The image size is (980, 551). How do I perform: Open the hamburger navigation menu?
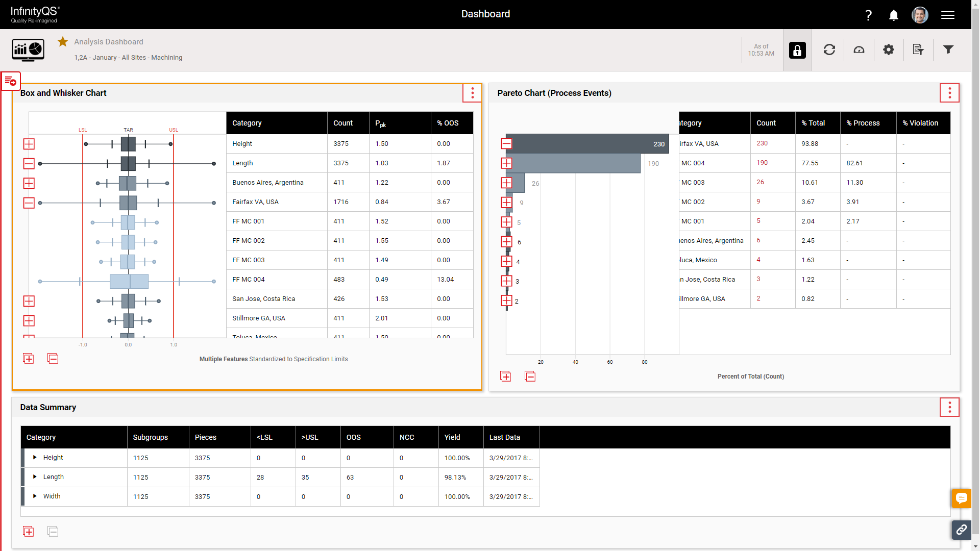click(x=948, y=15)
